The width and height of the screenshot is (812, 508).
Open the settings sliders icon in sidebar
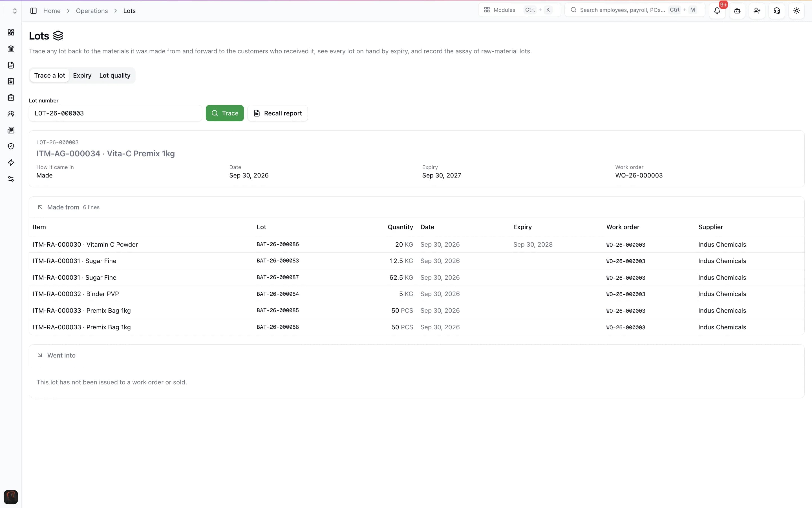11,179
